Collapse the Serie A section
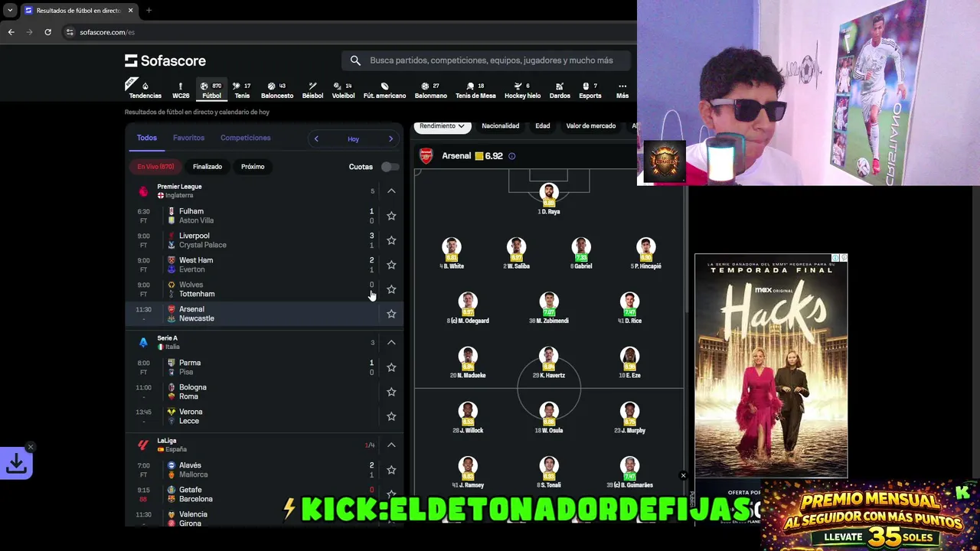 (x=391, y=342)
